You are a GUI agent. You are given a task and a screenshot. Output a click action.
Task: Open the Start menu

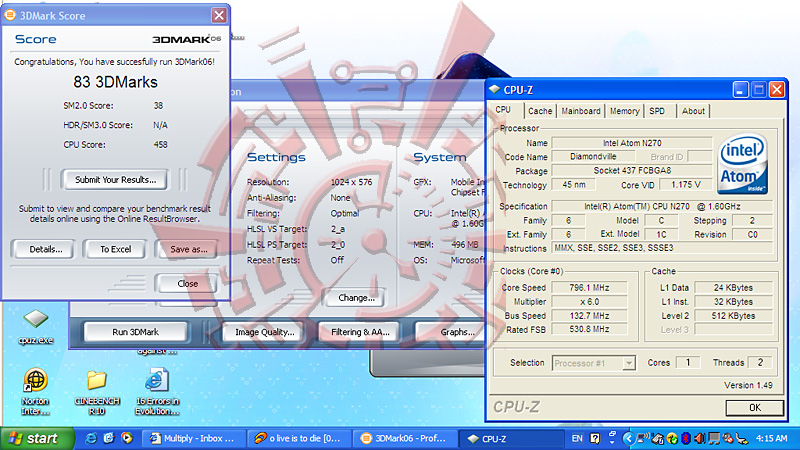37,438
